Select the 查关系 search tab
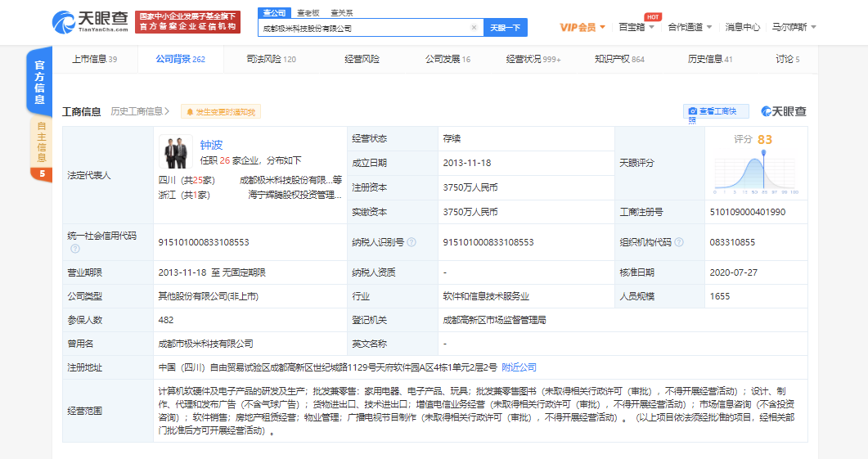Image resolution: width=868 pixels, height=459 pixels. (341, 13)
